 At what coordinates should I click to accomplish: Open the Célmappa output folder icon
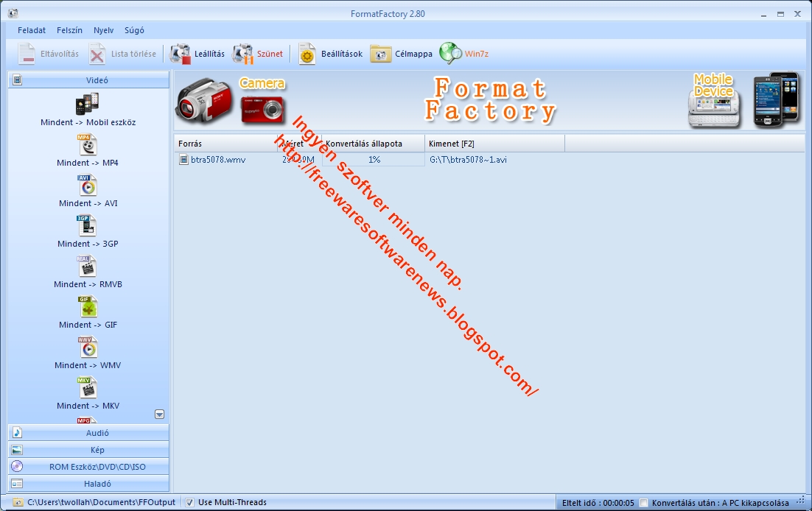coord(381,54)
